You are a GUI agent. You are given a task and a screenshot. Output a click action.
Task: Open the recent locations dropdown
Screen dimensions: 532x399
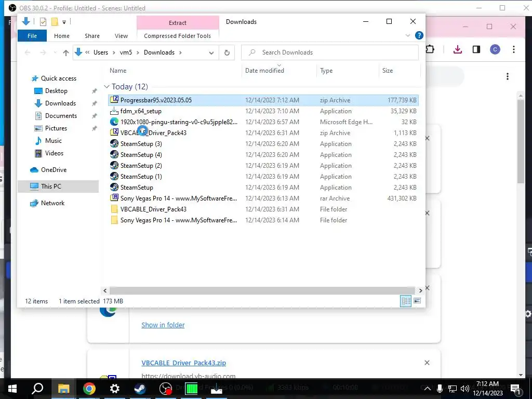[x=55, y=52]
